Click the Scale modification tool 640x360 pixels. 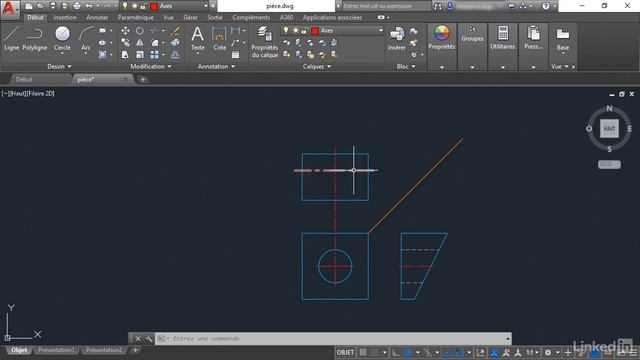[x=140, y=55]
